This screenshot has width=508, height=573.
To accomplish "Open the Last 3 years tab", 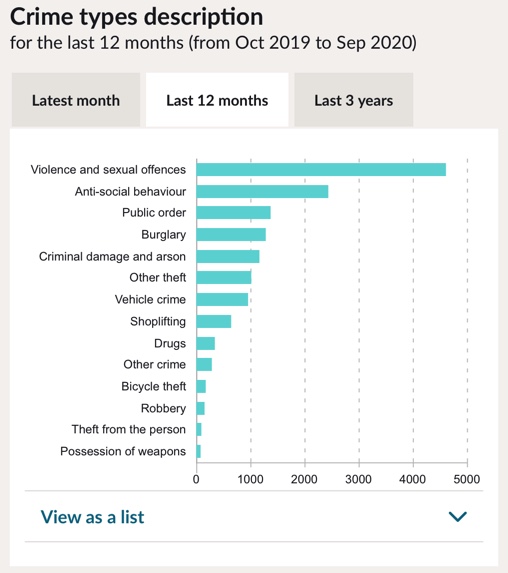I will click(x=354, y=100).
